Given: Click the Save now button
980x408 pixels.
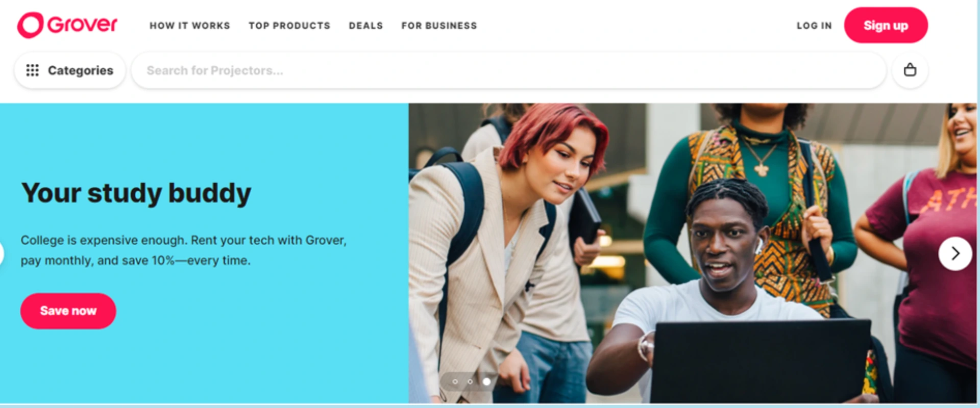Looking at the screenshot, I should click(68, 311).
